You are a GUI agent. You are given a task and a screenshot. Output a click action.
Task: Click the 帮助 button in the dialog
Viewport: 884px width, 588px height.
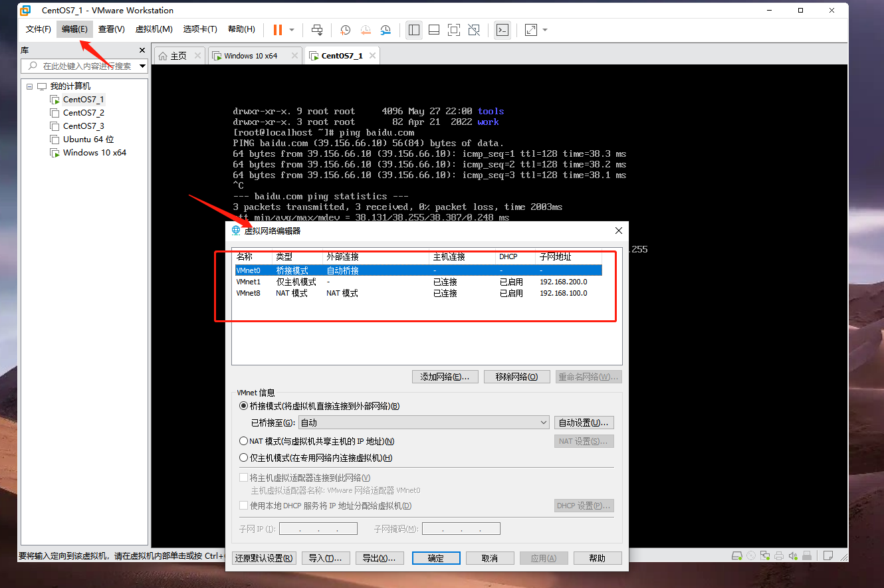pos(598,558)
